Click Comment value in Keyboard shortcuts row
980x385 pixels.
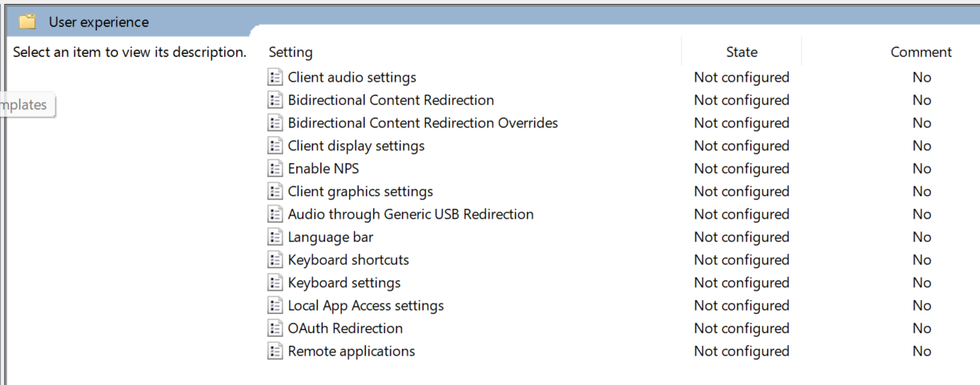click(x=922, y=260)
